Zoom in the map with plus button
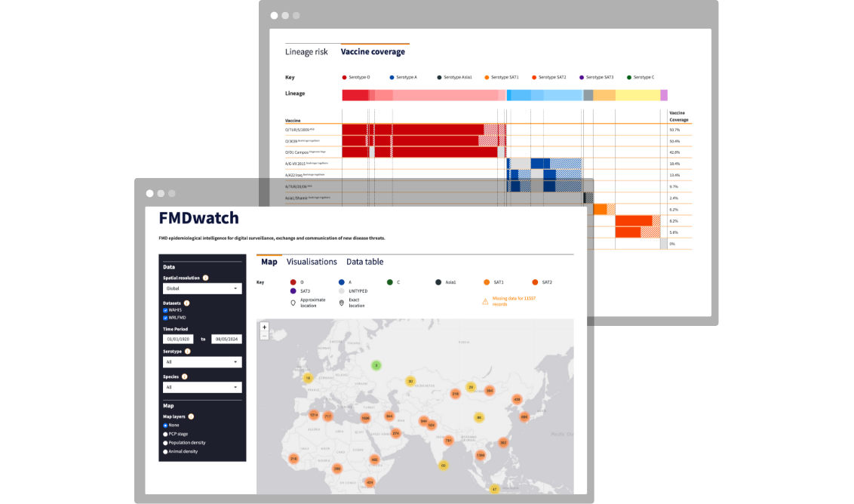The image size is (854, 504). pyautogui.click(x=264, y=327)
